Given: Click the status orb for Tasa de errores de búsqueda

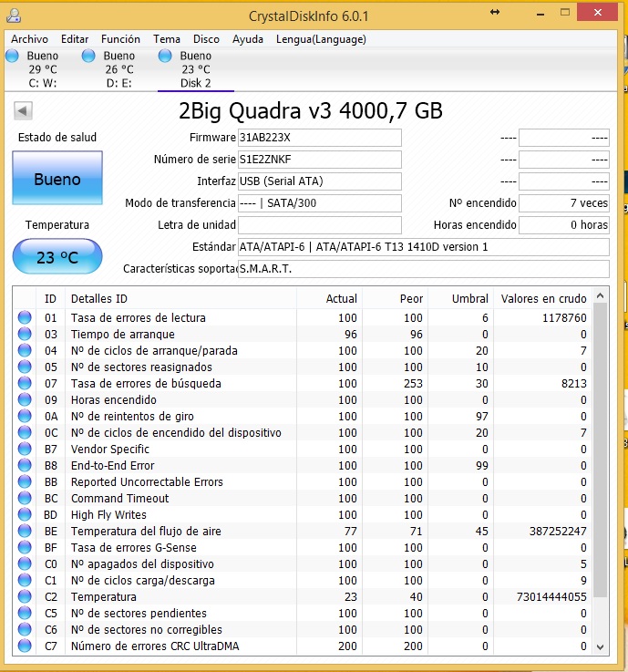Looking at the screenshot, I should pyautogui.click(x=25, y=383).
